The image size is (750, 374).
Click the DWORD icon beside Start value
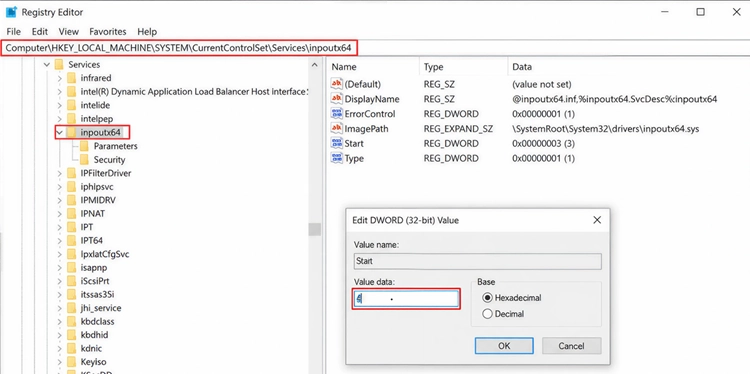[x=337, y=143]
